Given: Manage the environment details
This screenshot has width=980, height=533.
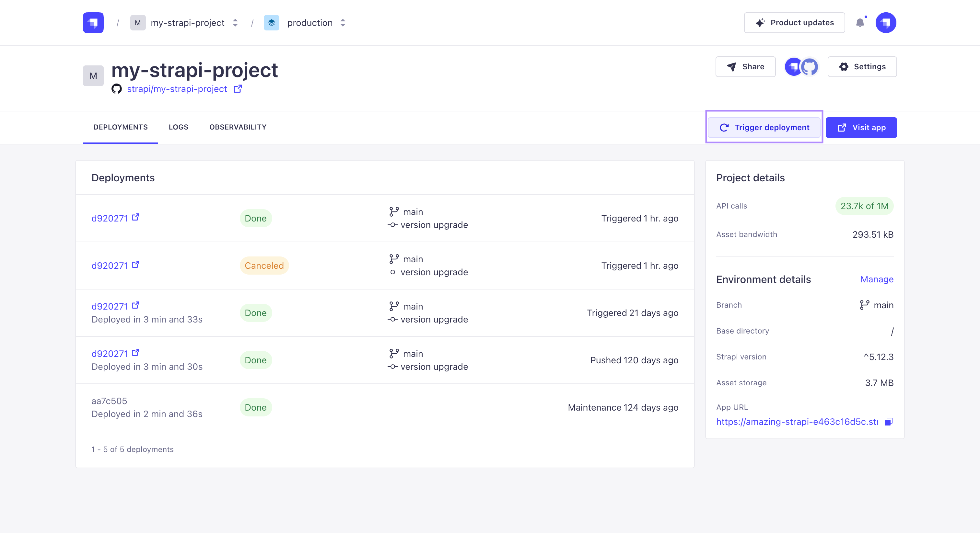Looking at the screenshot, I should [x=877, y=279].
